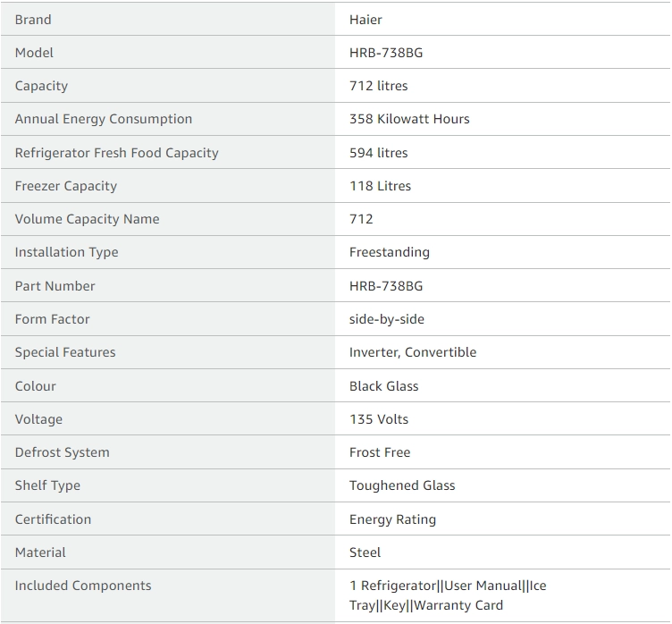Select the Model value HRB-738BG
Viewport: 672px width, 624px height.
coord(386,53)
